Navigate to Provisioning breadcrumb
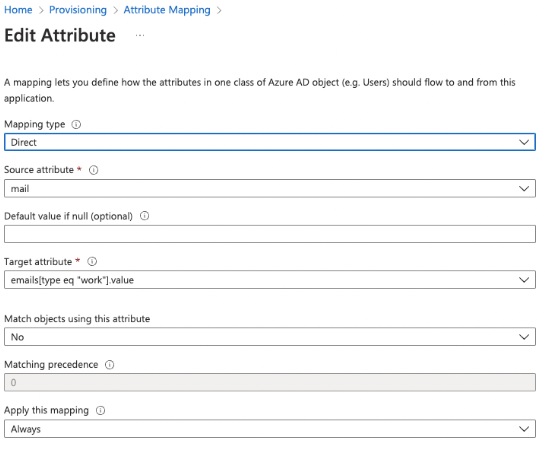The width and height of the screenshot is (549, 456). (x=78, y=10)
